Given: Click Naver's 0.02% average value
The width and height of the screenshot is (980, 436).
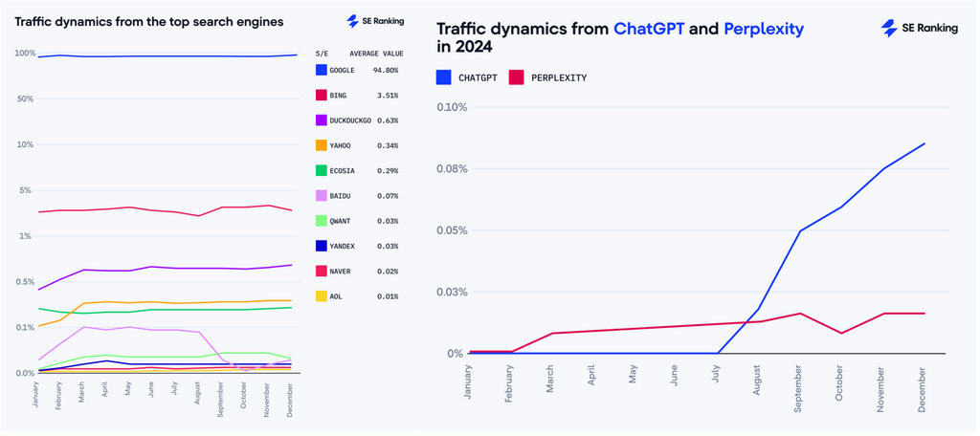Looking at the screenshot, I should coord(389,272).
